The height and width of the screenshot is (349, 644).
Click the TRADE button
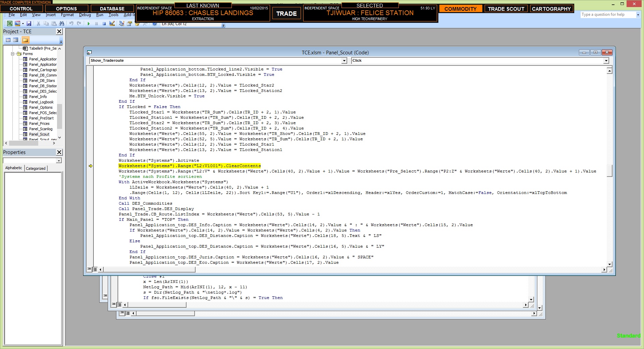tap(286, 14)
